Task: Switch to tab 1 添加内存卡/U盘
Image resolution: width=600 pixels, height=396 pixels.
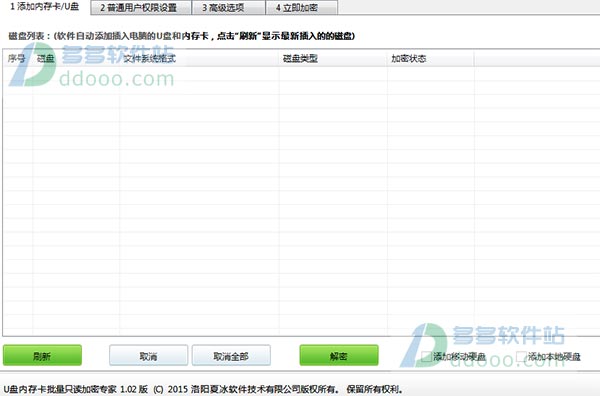Action: (44, 7)
